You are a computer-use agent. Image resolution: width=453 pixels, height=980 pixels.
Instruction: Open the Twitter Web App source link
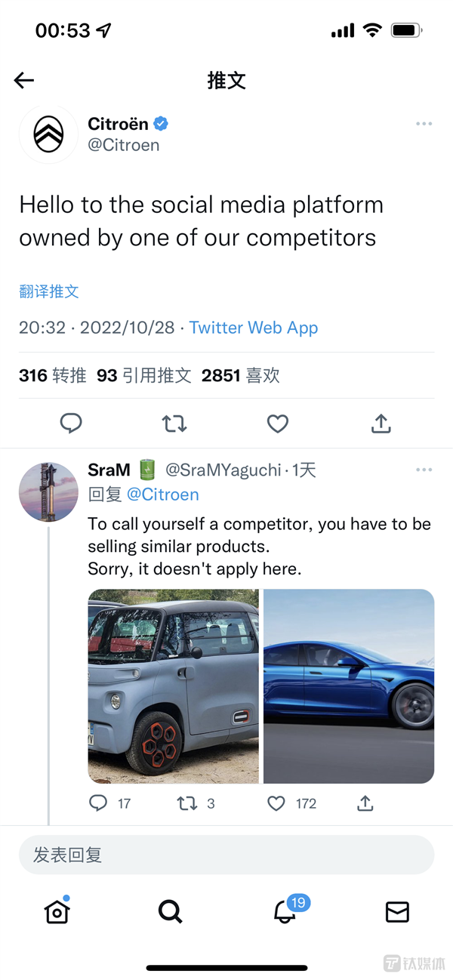click(254, 328)
